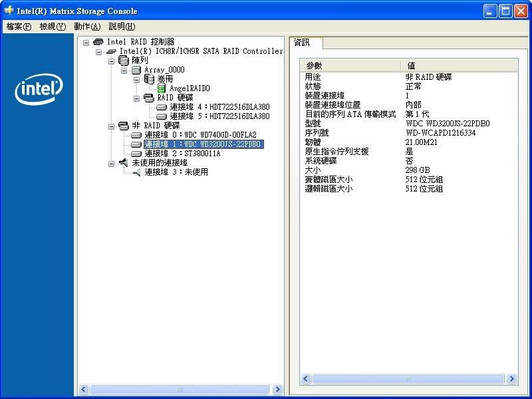Minimize the Matrix Storage Console window
Image resolution: width=532 pixels, height=399 pixels.
pyautogui.click(x=490, y=11)
